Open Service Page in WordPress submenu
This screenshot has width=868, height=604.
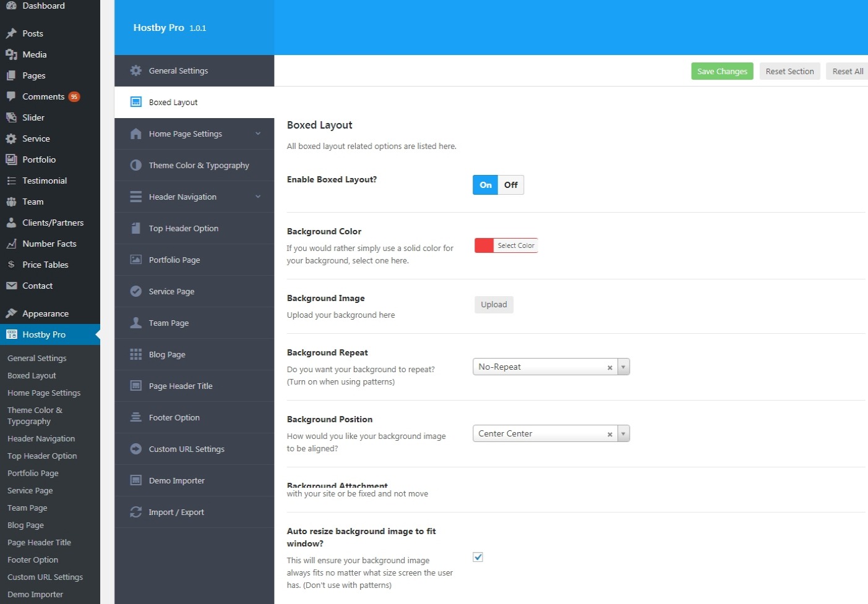[30, 490]
